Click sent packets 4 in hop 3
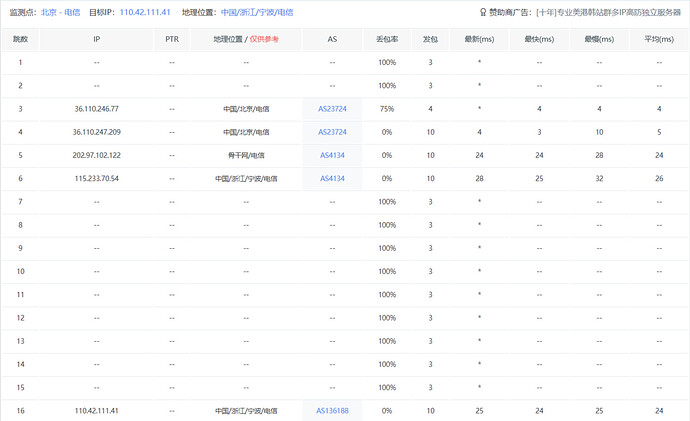 [x=430, y=109]
